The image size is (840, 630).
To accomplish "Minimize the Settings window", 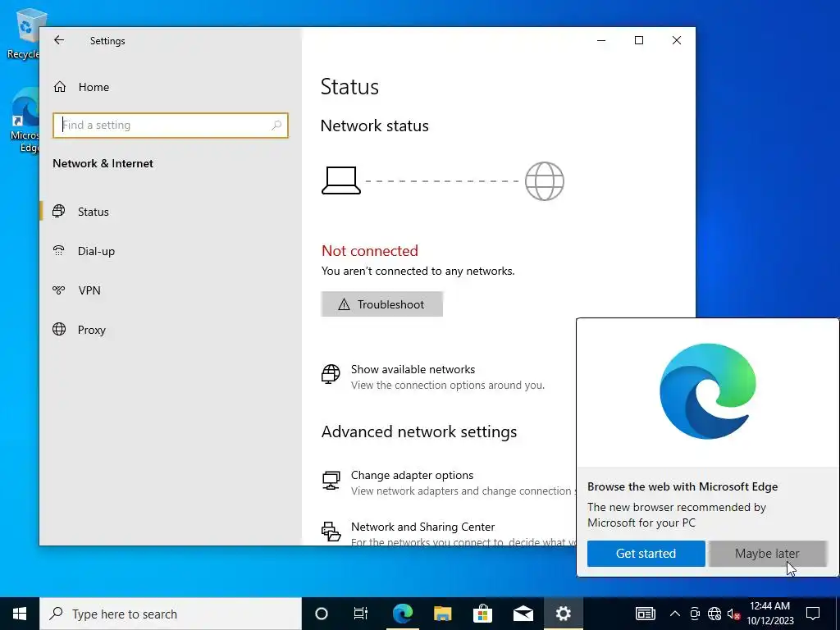I will point(601,40).
